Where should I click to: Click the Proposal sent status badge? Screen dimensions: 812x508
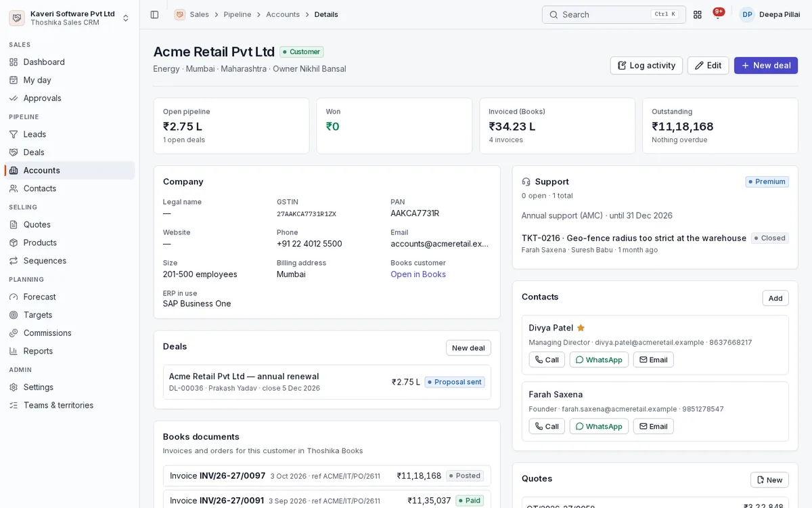click(x=455, y=382)
